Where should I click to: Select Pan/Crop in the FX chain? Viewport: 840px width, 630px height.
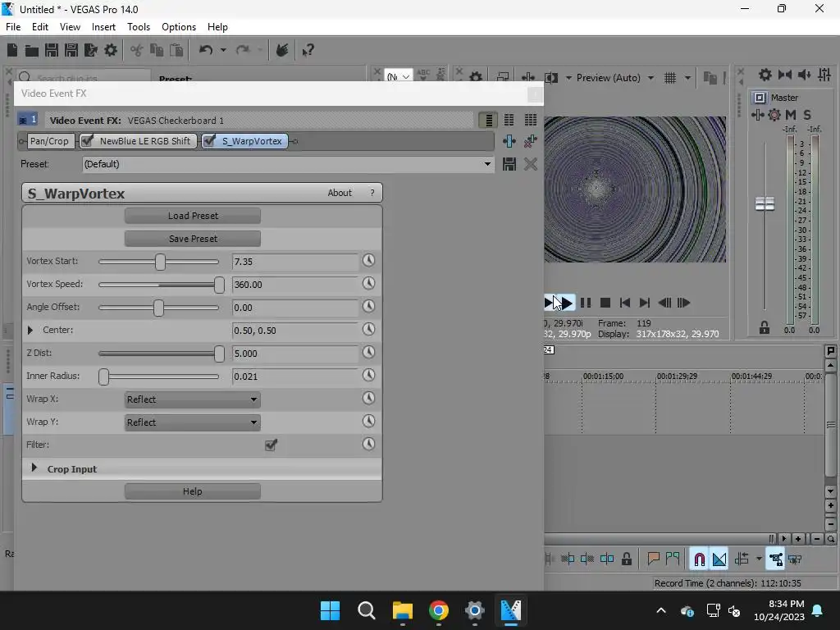pos(49,141)
